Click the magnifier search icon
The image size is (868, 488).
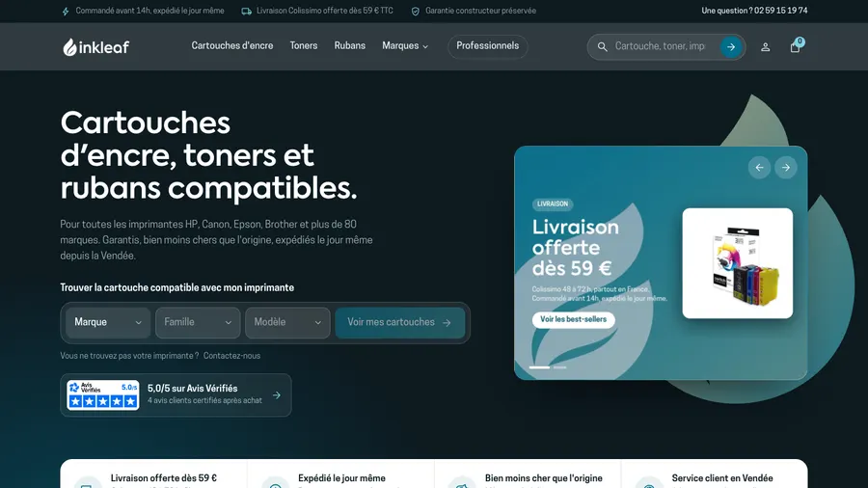click(x=602, y=47)
